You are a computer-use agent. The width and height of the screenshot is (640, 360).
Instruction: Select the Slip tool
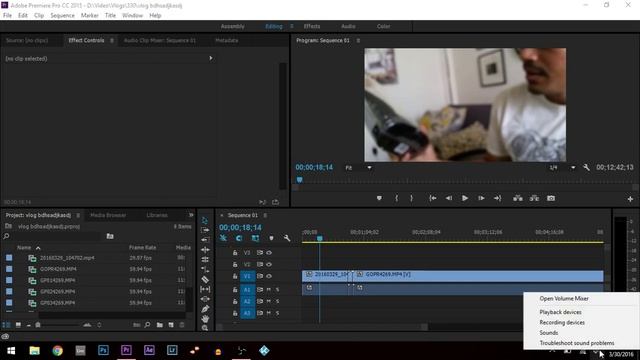pyautogui.click(x=205, y=289)
